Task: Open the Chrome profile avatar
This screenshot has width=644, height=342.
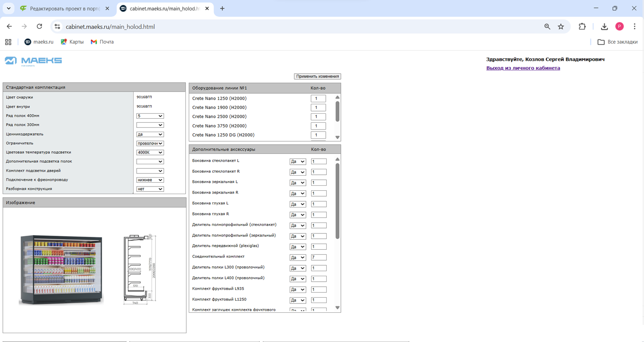Action: pos(619,26)
